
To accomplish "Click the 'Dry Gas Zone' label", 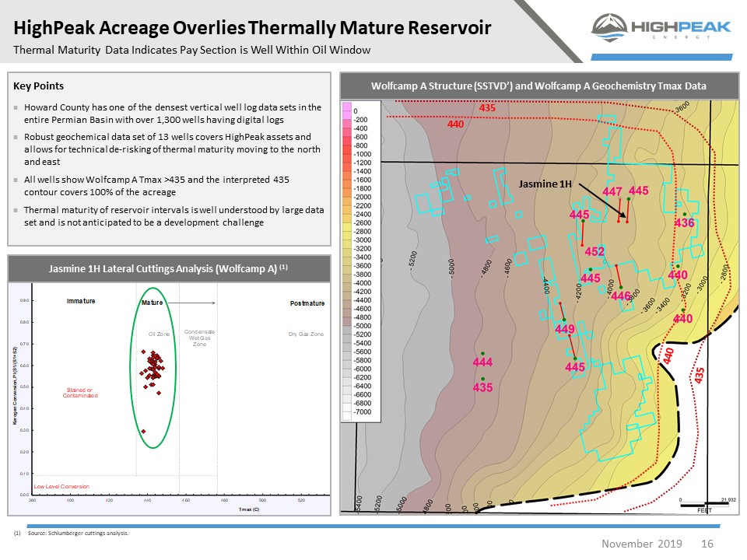I will (x=306, y=334).
